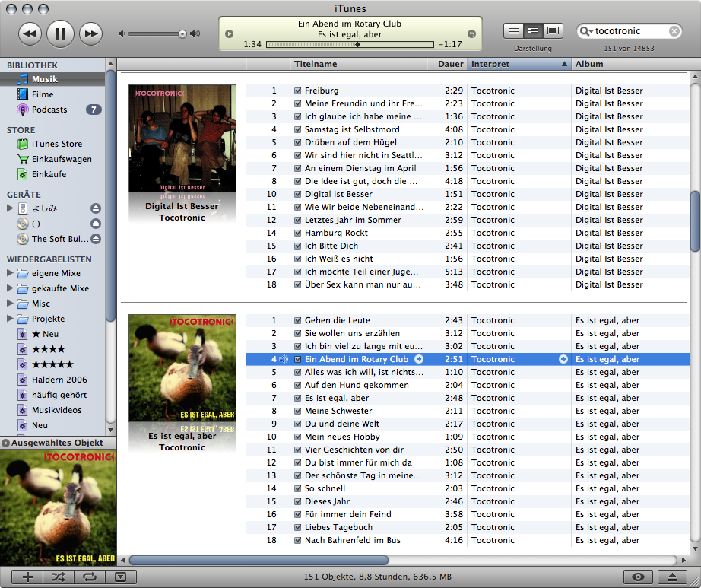Click into the search field with tocotronic
Viewport: 701px width, 588px height.
pyautogui.click(x=630, y=31)
